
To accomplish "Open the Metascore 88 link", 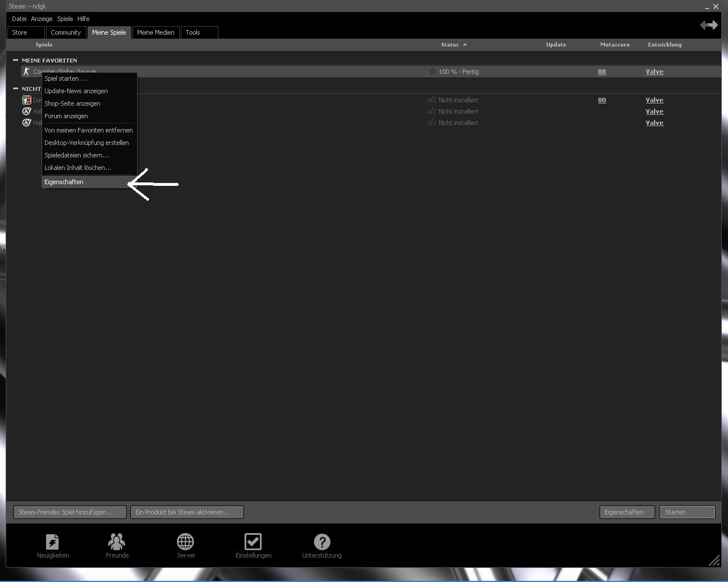I will [602, 72].
